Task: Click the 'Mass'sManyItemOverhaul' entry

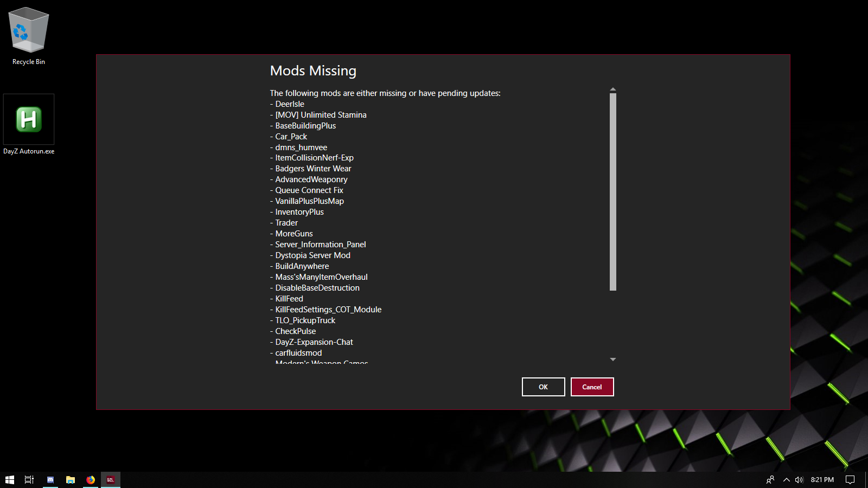Action: 321,277
